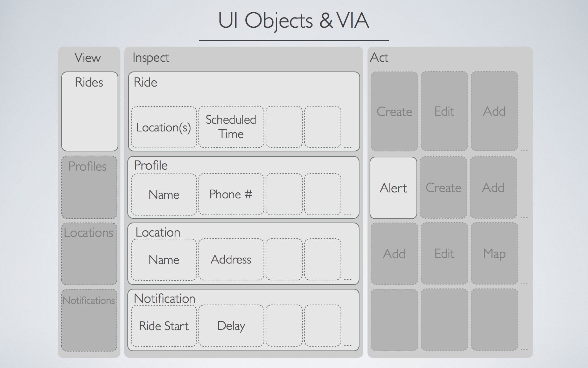
Task: Click Add in the Ride action row
Action: point(494,111)
